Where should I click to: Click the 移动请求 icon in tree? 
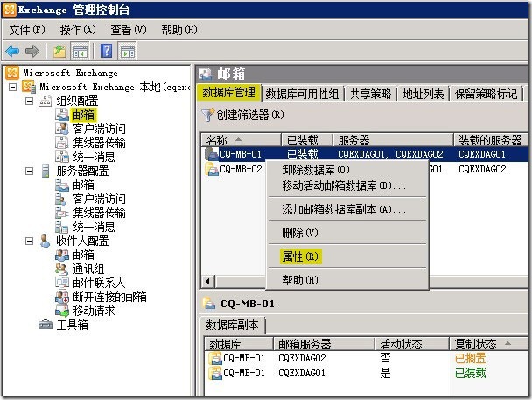point(62,311)
